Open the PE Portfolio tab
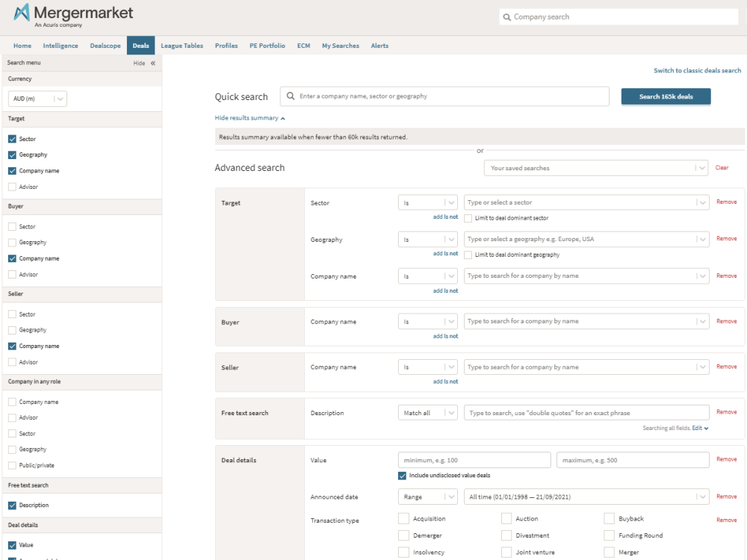 [267, 46]
